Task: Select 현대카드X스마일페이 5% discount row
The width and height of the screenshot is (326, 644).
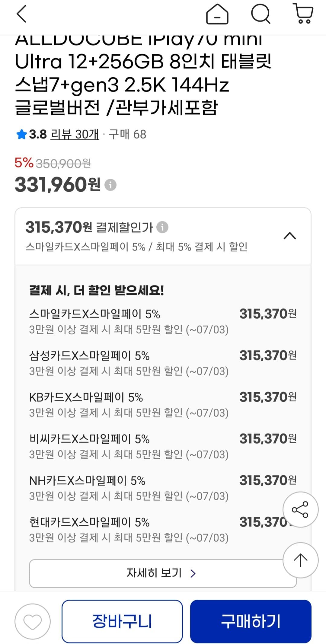Action: [163, 530]
